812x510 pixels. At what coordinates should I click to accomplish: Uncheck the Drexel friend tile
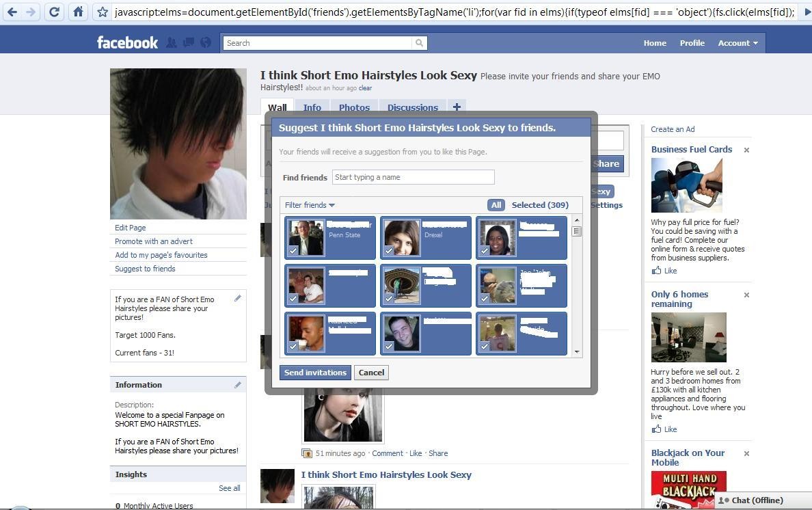coord(426,238)
